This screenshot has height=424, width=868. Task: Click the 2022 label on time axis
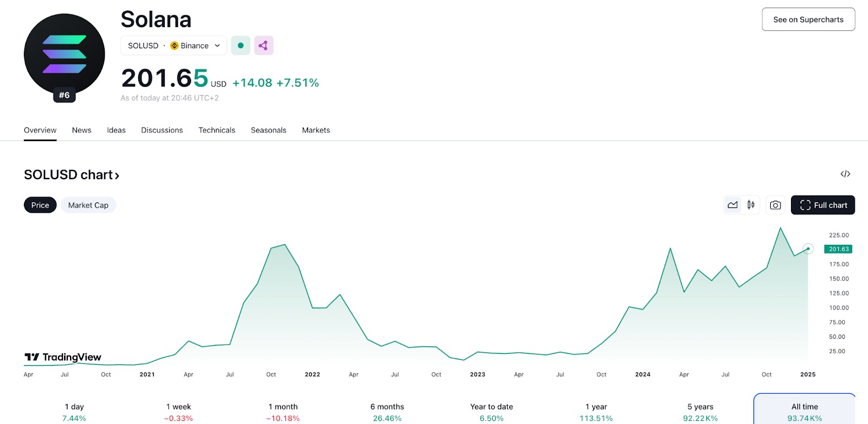pyautogui.click(x=312, y=375)
